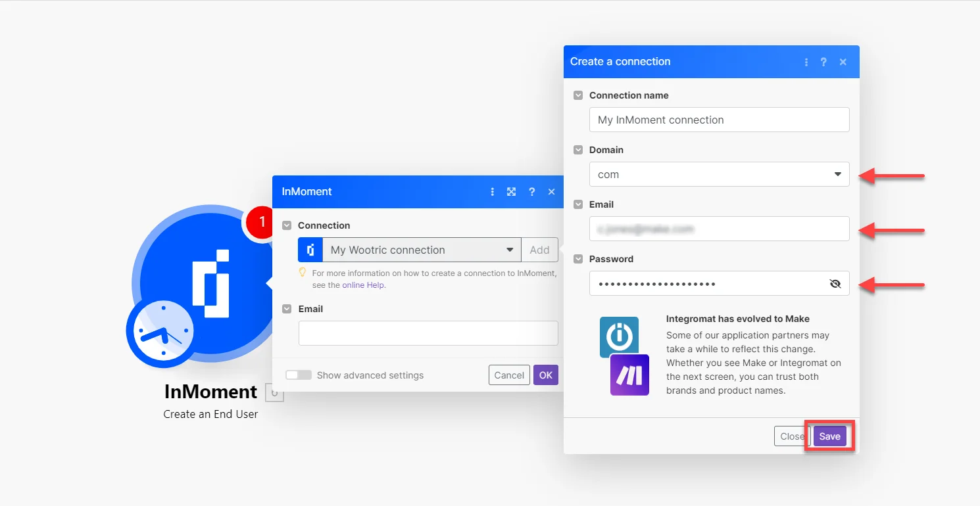Collapse the Email toggle in InMoment dialog

point(287,309)
